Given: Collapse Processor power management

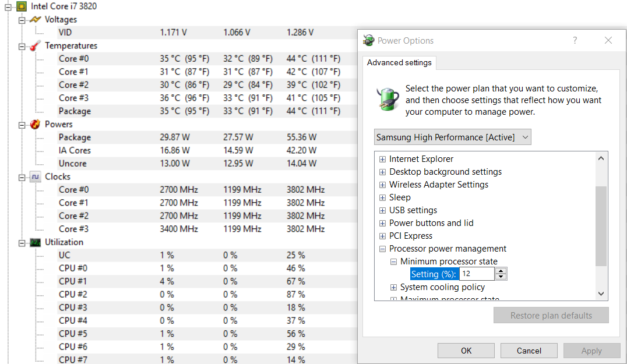Looking at the screenshot, I should pos(382,249).
